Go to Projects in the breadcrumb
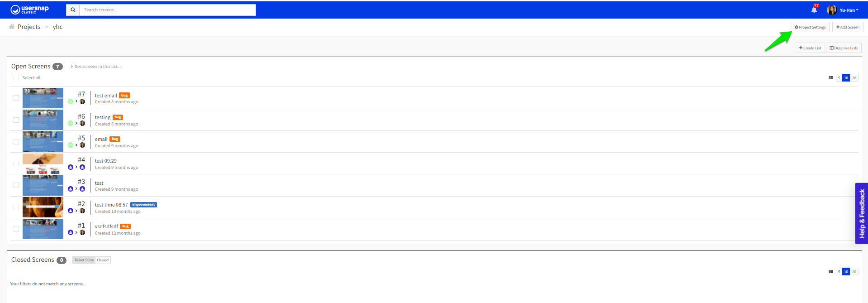This screenshot has width=868, height=303. (29, 27)
